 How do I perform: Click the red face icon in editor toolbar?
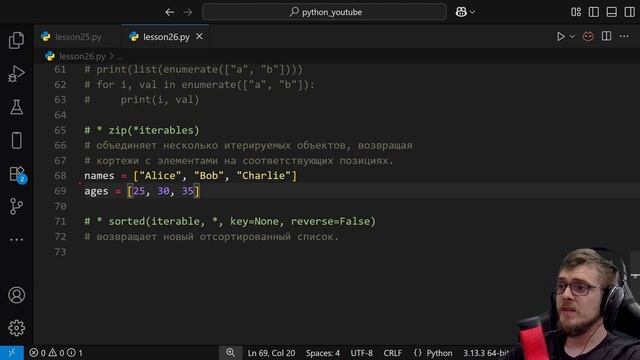pos(588,37)
